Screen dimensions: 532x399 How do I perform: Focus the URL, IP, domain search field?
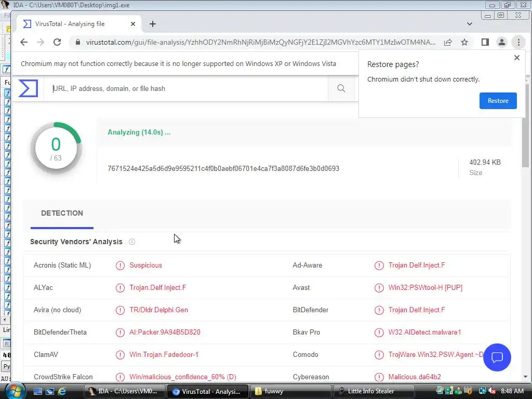point(186,88)
